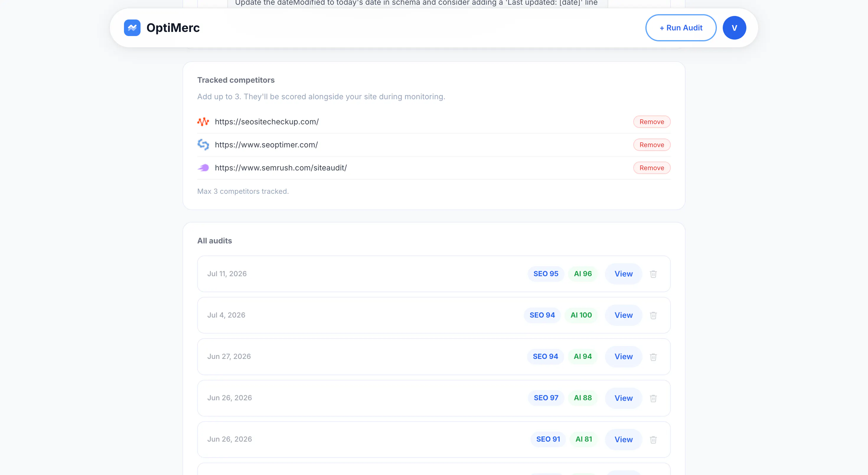Click the AI 100 score badge
This screenshot has width=868, height=475.
coord(581,315)
